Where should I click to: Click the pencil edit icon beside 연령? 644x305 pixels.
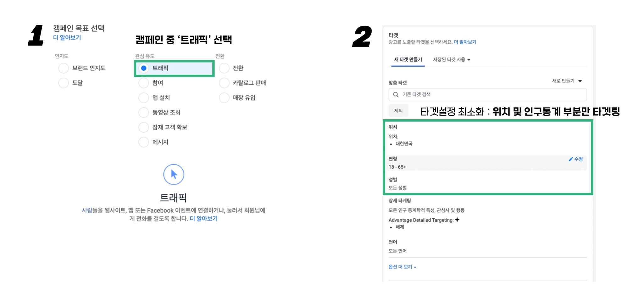tap(571, 159)
